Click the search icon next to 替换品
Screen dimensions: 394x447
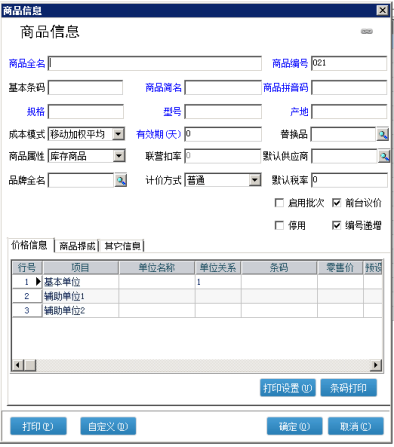click(383, 134)
